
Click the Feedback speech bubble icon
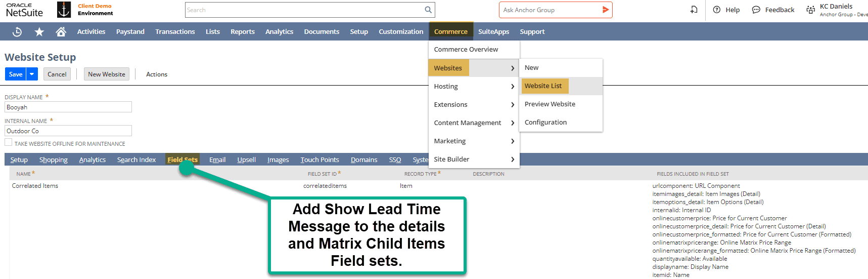pyautogui.click(x=756, y=10)
